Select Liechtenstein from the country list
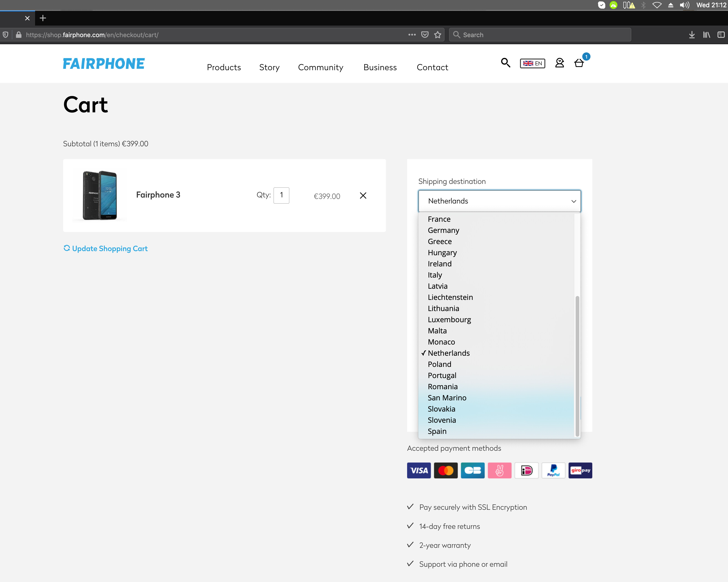Image resolution: width=728 pixels, height=582 pixels. (496, 297)
